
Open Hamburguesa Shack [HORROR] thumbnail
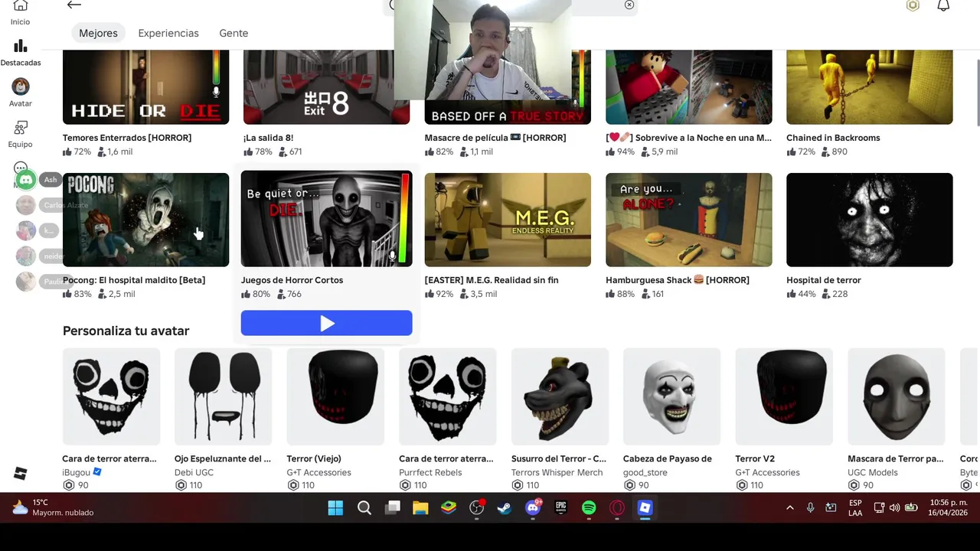click(688, 220)
